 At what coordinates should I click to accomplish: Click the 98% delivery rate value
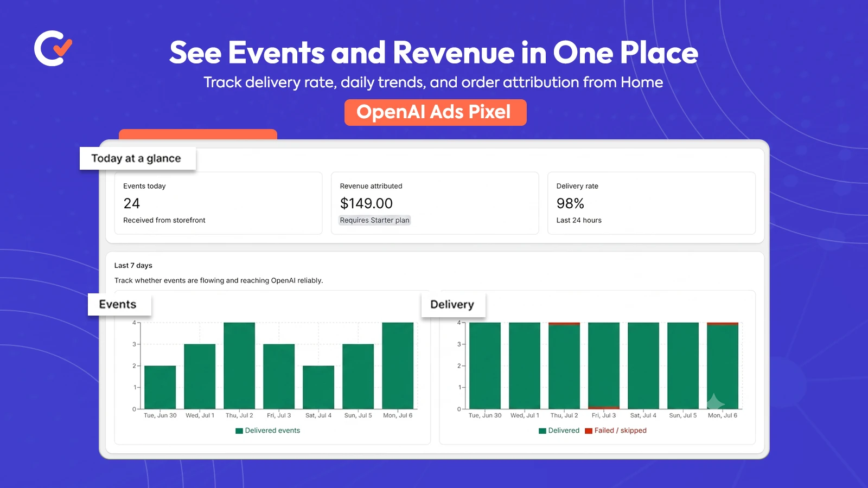(570, 203)
